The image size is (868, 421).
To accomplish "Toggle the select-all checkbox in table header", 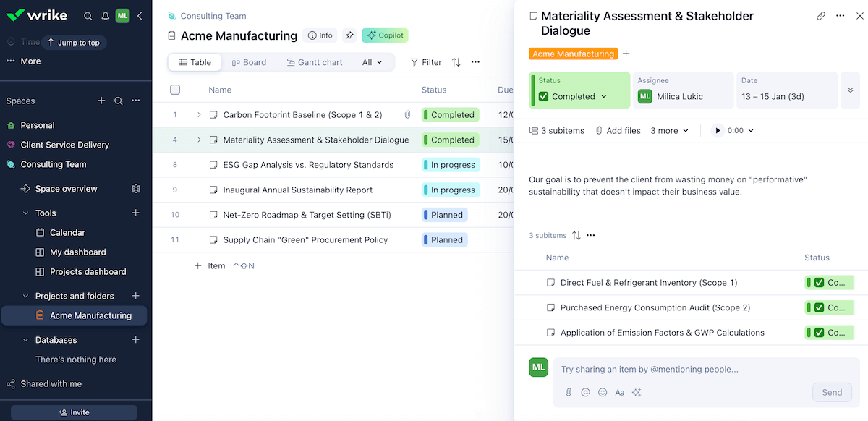I will point(175,90).
